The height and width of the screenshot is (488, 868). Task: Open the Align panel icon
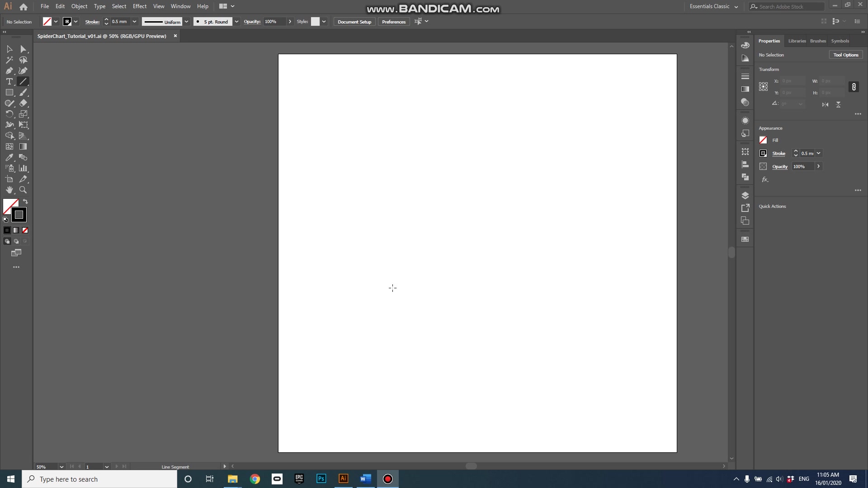click(745, 164)
